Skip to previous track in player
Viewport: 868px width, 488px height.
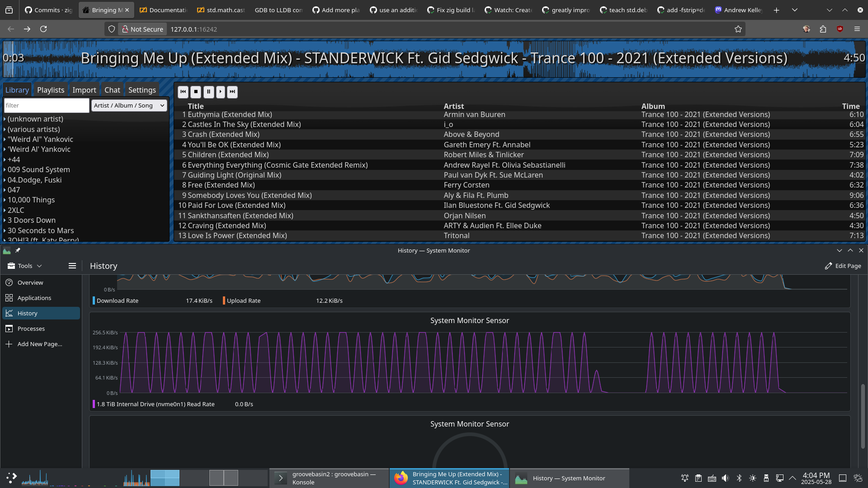[183, 92]
